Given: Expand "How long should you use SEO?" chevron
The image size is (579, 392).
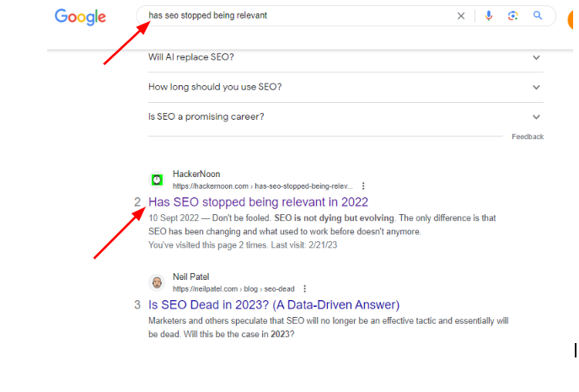Looking at the screenshot, I should point(536,87).
